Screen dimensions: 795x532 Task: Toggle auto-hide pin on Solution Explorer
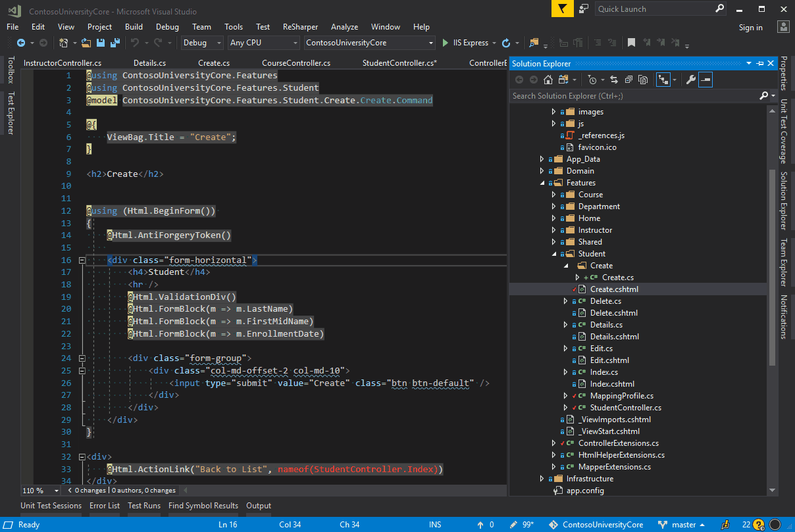tap(759, 64)
